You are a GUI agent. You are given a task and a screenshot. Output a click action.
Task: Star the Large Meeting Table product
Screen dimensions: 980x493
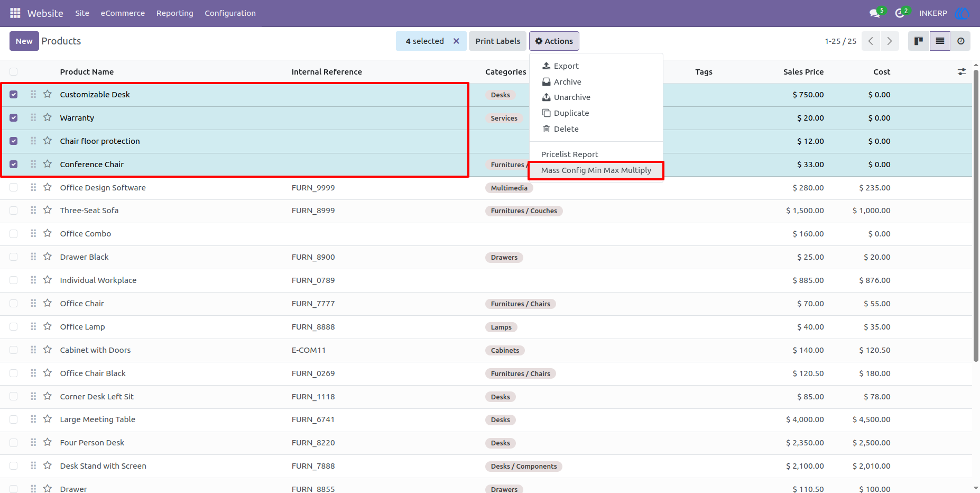click(x=48, y=419)
